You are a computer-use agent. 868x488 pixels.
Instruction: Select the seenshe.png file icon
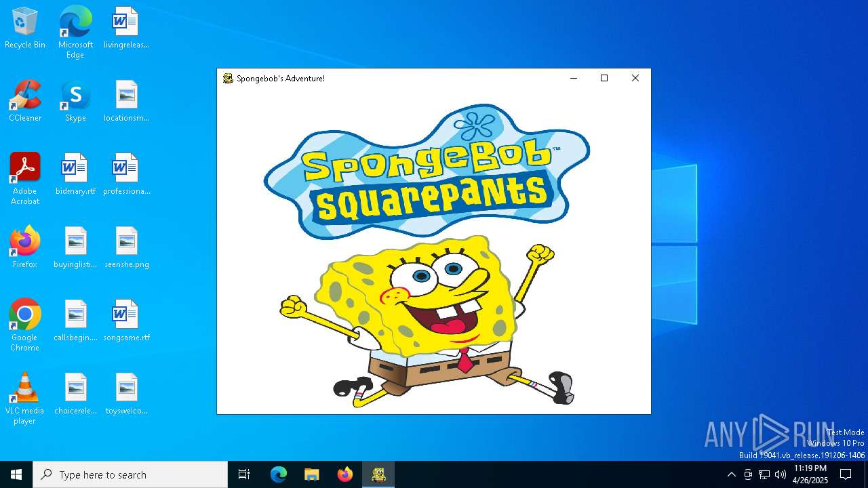click(126, 247)
